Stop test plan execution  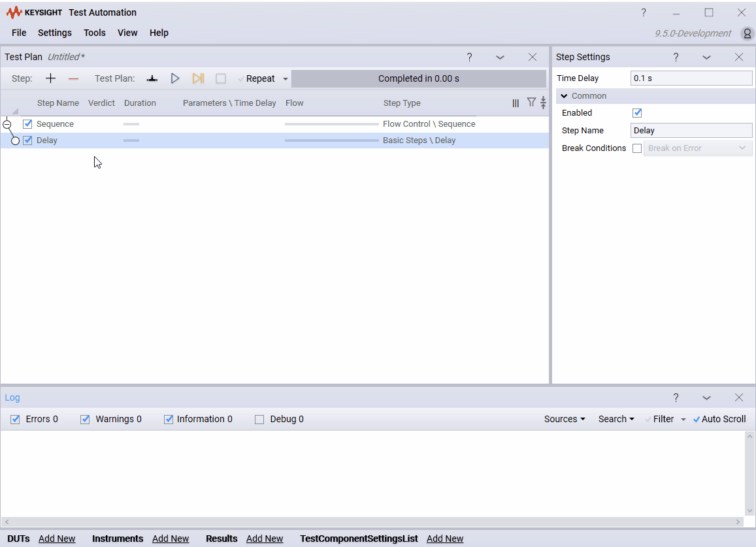(221, 78)
